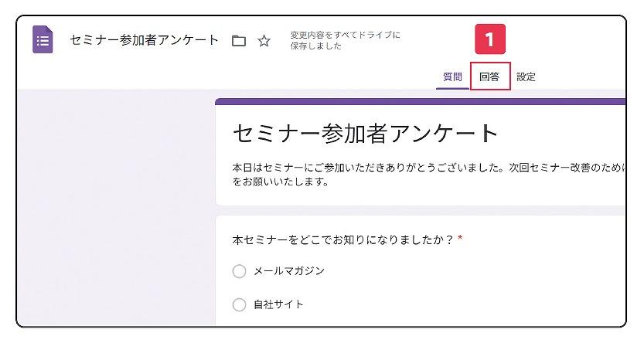Click the メールマガジン option label text
Screen dimensions: 644x343
click(x=289, y=271)
